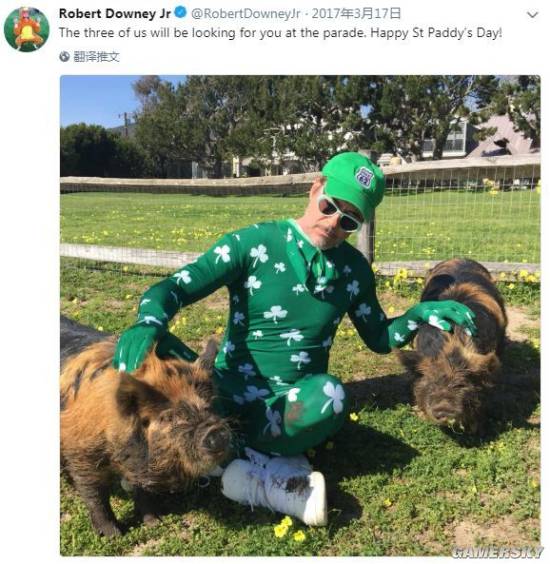Click the white-framed sunglasses in the photo

coord(340,213)
